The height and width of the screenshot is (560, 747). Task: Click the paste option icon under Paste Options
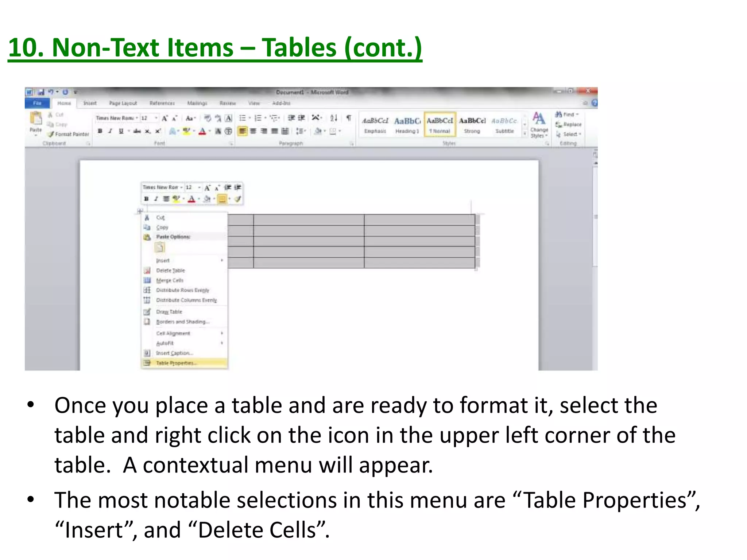160,248
